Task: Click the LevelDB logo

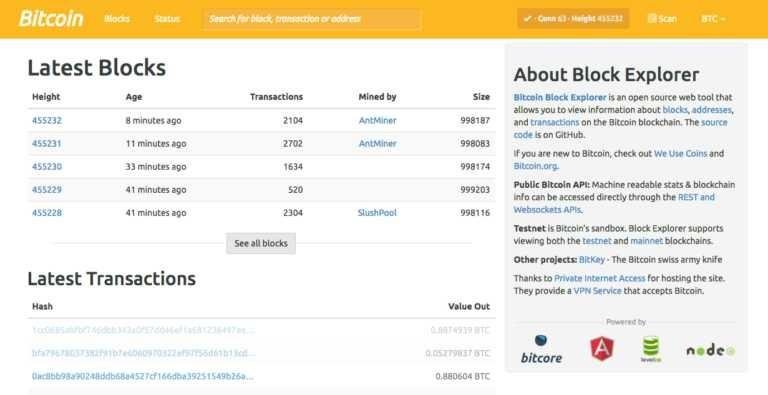Action: [x=651, y=349]
